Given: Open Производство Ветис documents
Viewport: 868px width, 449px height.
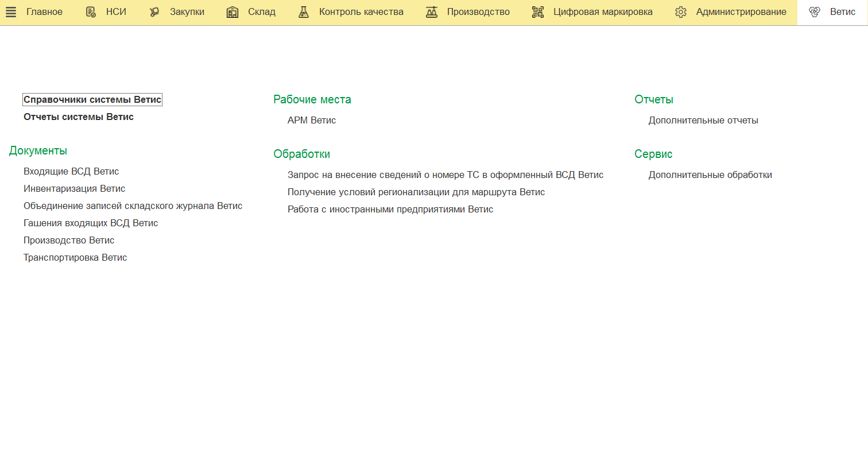Looking at the screenshot, I should click(x=69, y=241).
